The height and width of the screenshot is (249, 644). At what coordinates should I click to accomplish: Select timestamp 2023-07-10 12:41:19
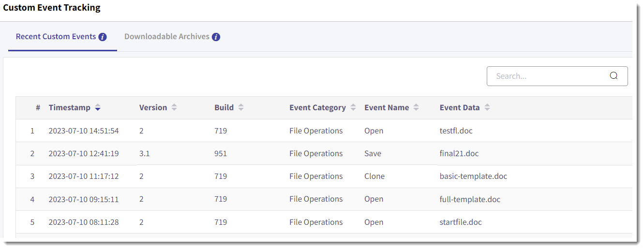(x=84, y=154)
